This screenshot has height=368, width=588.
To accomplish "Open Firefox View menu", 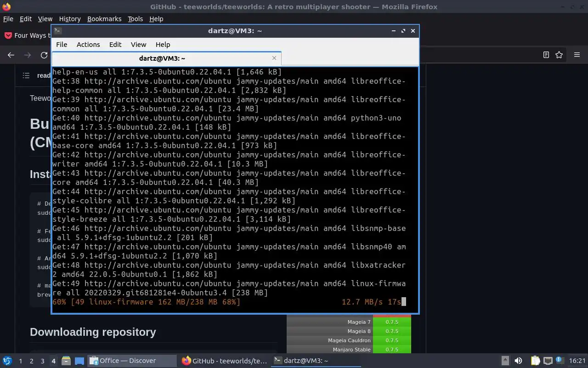I will [x=45, y=19].
